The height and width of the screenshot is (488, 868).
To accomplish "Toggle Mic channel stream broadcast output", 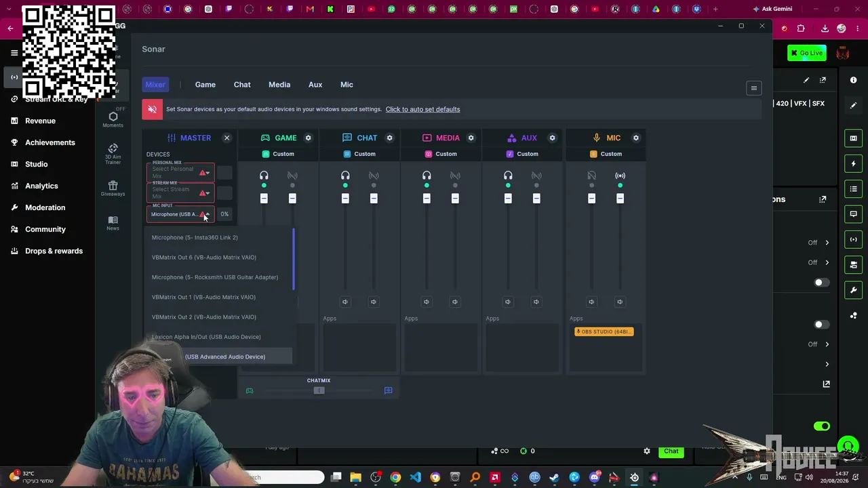I will pyautogui.click(x=620, y=176).
